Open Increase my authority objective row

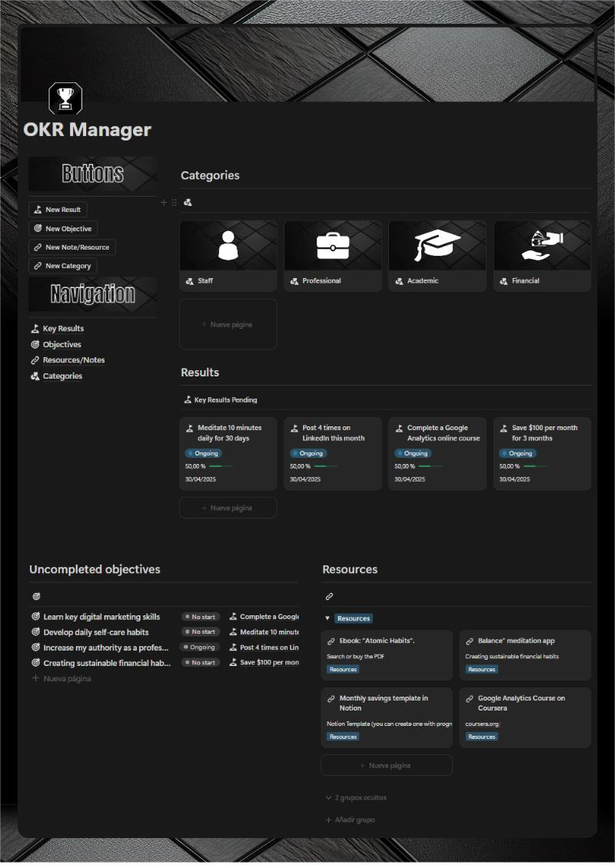pyautogui.click(x=106, y=648)
